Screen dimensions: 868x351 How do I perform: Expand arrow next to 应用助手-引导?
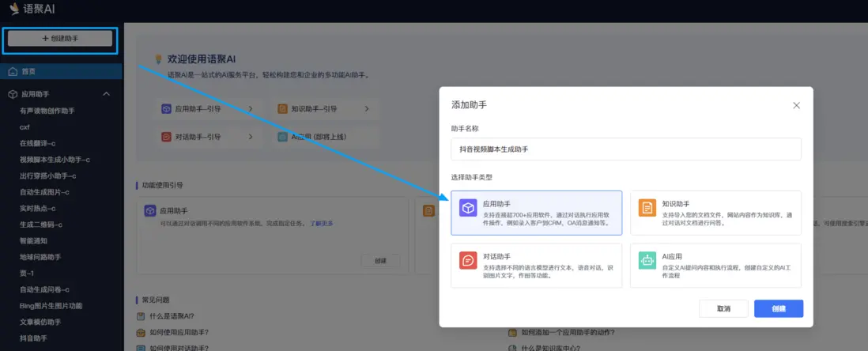tap(251, 109)
